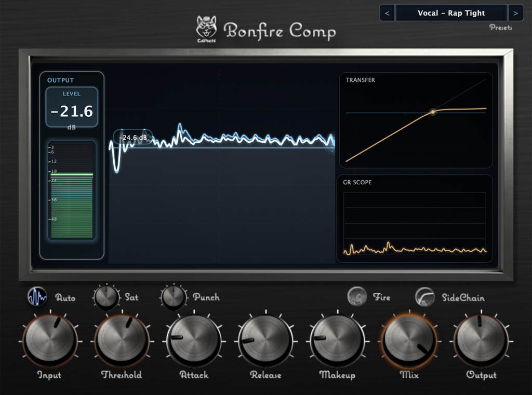Toggle Fire saturation mode on
This screenshot has width=532, height=395.
[357, 296]
